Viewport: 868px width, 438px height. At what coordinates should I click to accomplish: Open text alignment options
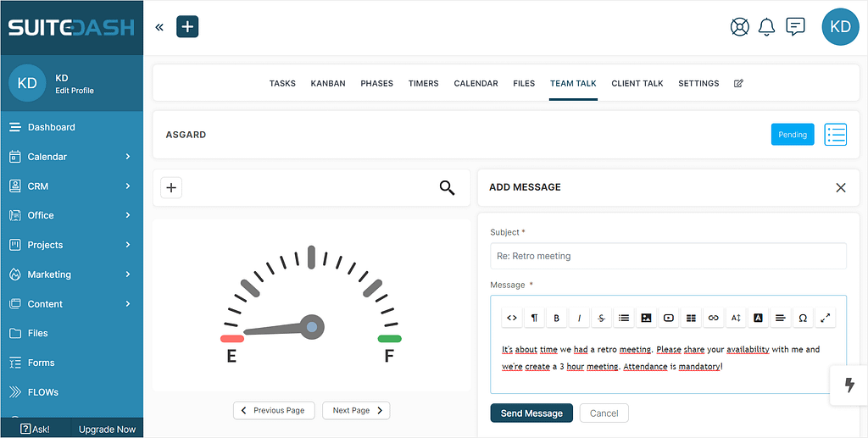point(781,318)
